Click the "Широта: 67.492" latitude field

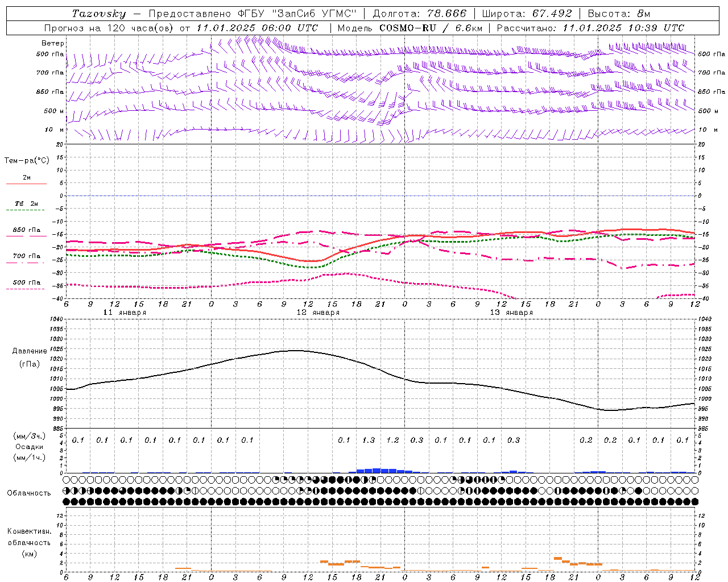coord(527,14)
